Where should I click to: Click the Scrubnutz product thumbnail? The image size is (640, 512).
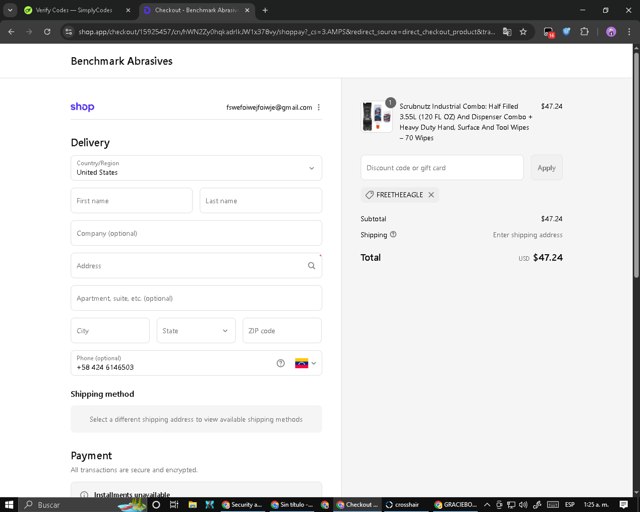click(376, 117)
